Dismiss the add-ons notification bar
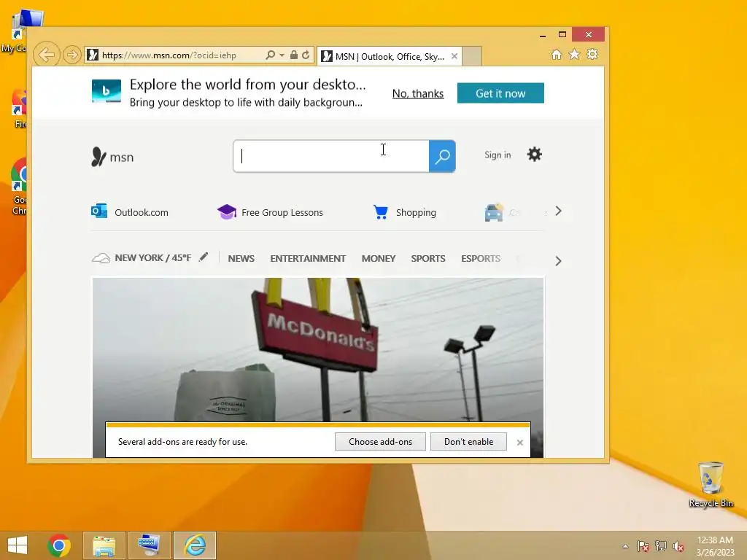 tap(519, 443)
